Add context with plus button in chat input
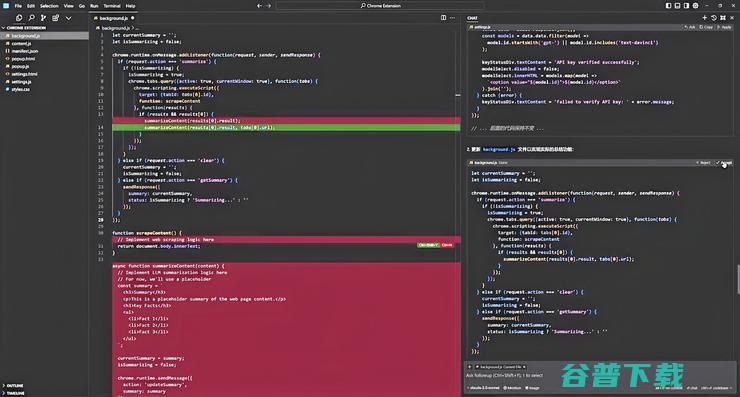The width and height of the screenshot is (740, 397). coord(470,367)
